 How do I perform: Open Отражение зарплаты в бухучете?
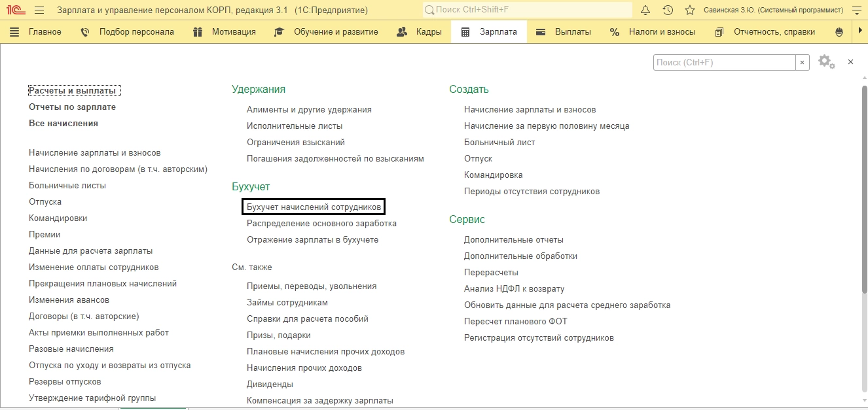click(312, 240)
